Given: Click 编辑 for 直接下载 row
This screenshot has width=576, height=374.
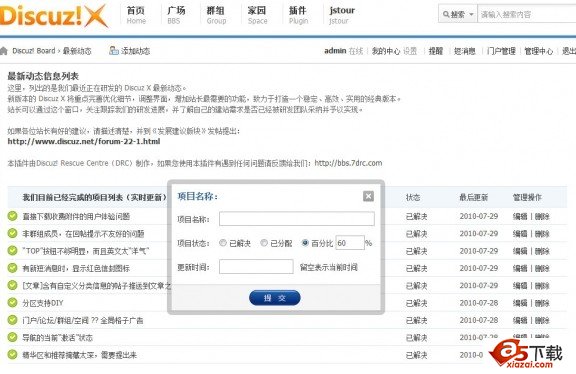Looking at the screenshot, I should click(520, 216).
